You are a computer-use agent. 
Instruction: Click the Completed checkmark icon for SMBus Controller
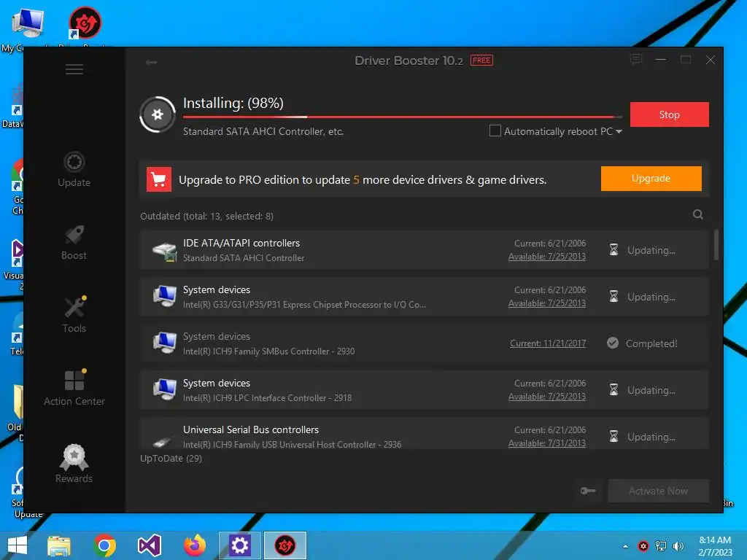(613, 343)
